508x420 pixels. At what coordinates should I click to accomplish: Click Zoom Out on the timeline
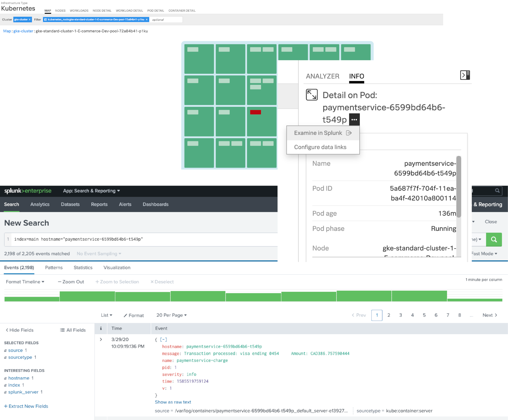coord(71,282)
